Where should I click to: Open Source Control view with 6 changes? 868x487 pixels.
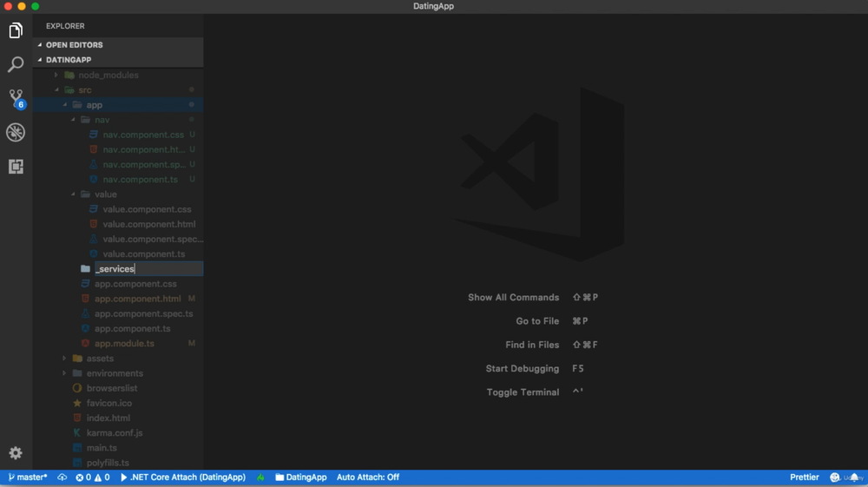click(16, 98)
